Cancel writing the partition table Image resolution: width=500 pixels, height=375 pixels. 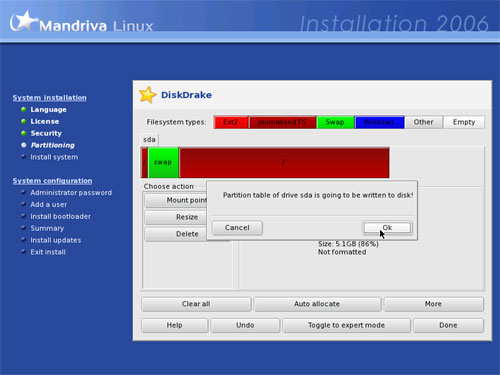click(x=237, y=228)
